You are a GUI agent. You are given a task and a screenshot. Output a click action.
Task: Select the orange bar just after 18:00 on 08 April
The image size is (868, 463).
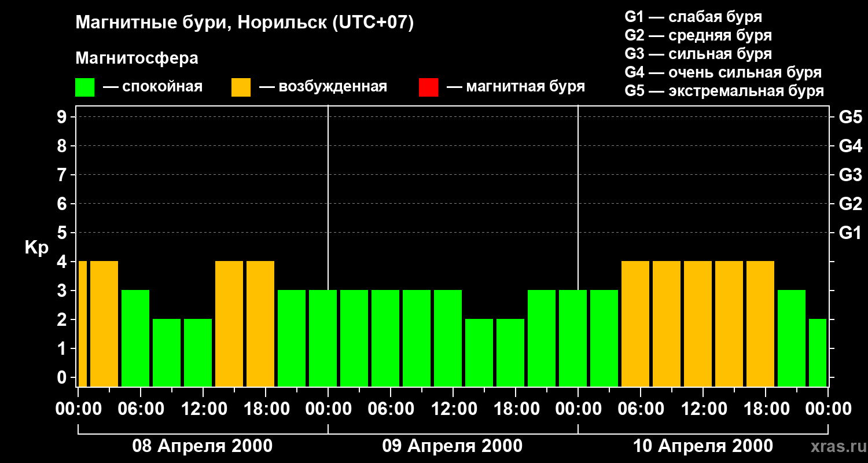pyautogui.click(x=260, y=324)
